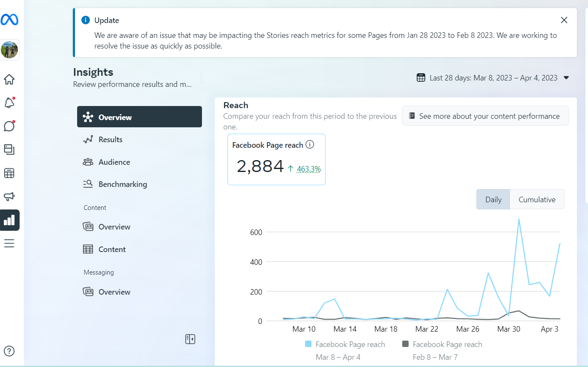Viewport: 588px width, 367px height.
Task: Dismiss the Update notice banner
Action: point(564,20)
